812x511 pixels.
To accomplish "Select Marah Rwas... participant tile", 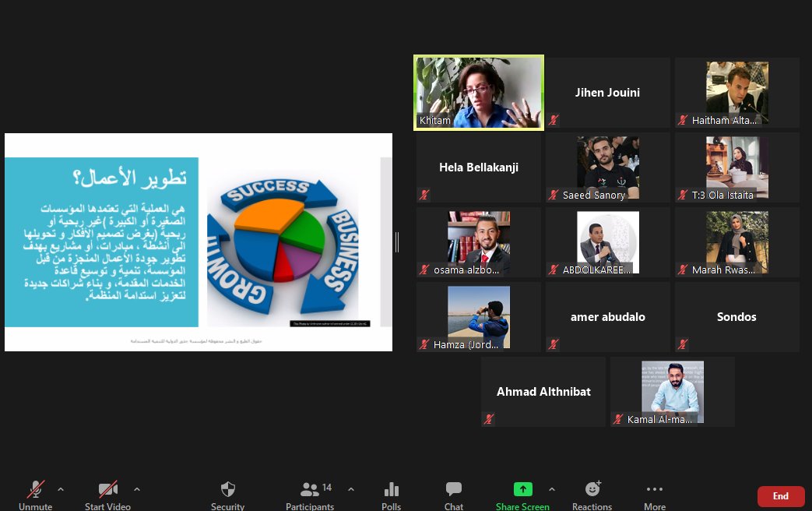I will (737, 242).
